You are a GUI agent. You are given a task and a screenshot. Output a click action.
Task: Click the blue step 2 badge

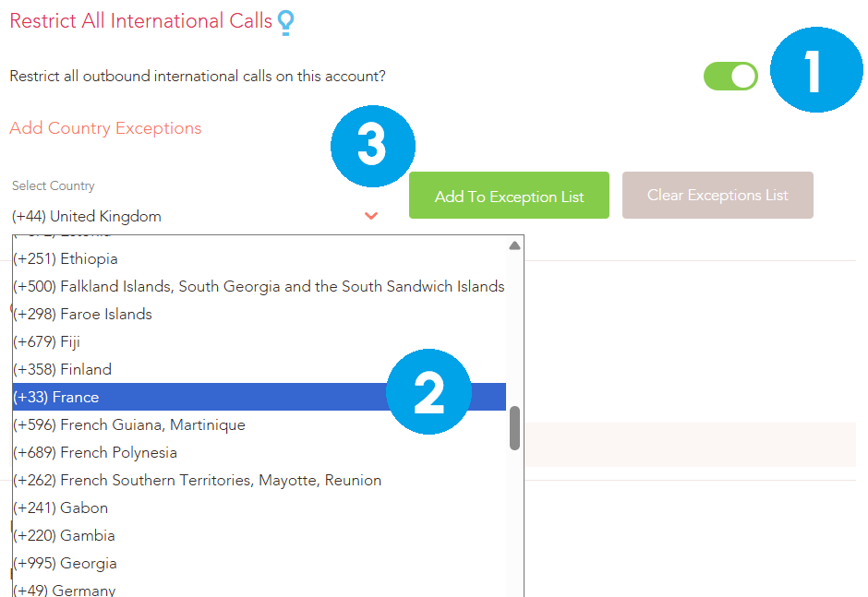point(428,392)
